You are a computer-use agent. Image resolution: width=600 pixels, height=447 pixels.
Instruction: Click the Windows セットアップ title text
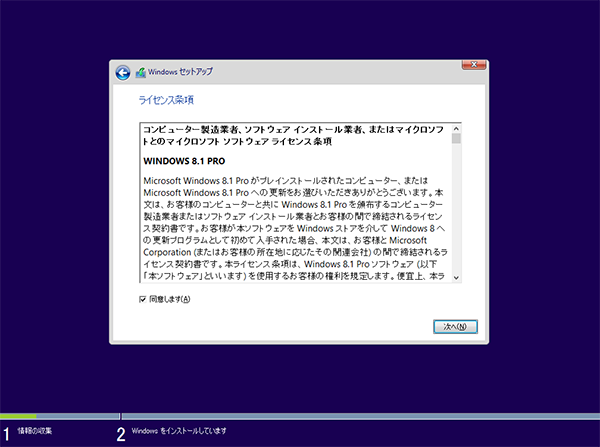(x=180, y=72)
